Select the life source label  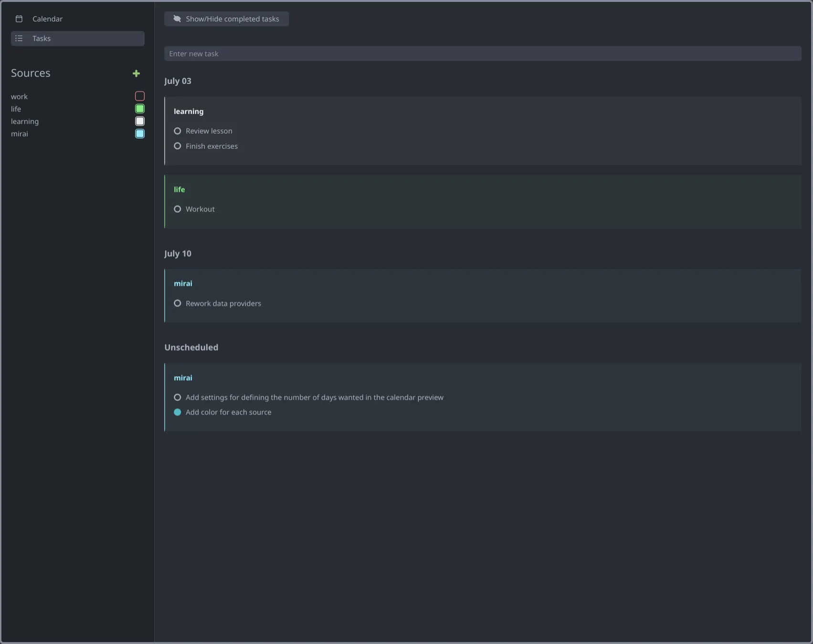[16, 109]
